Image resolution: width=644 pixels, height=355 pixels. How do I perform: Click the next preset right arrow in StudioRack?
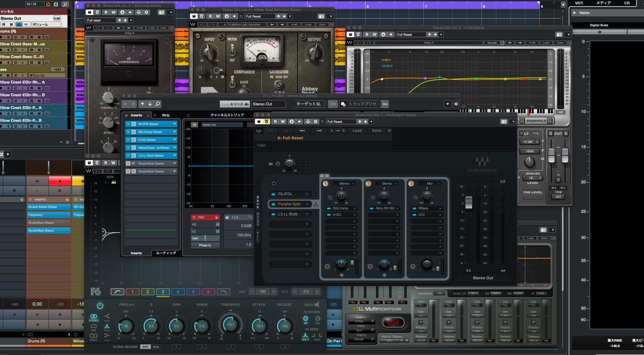pyautogui.click(x=319, y=131)
